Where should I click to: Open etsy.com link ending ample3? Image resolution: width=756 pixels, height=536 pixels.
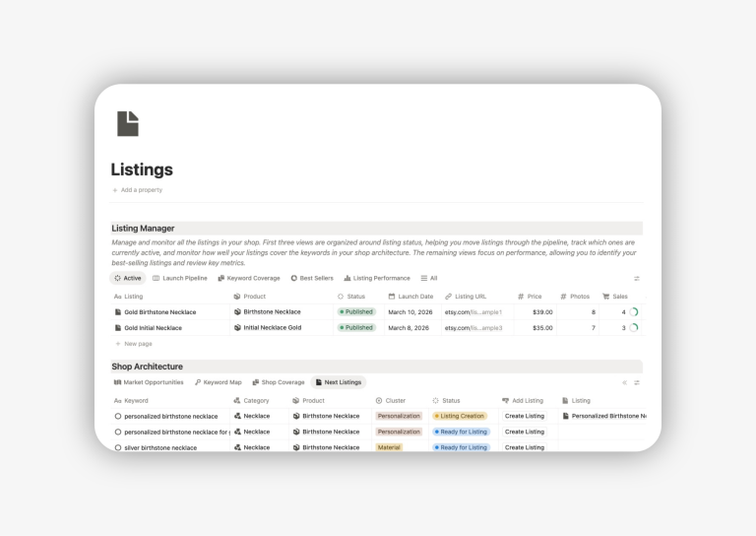(x=472, y=328)
